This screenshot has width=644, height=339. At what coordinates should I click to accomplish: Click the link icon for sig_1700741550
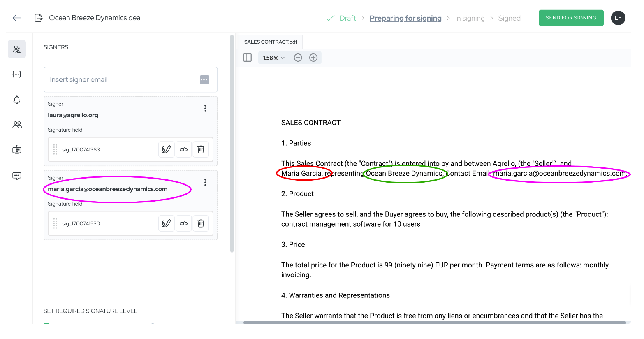(184, 223)
